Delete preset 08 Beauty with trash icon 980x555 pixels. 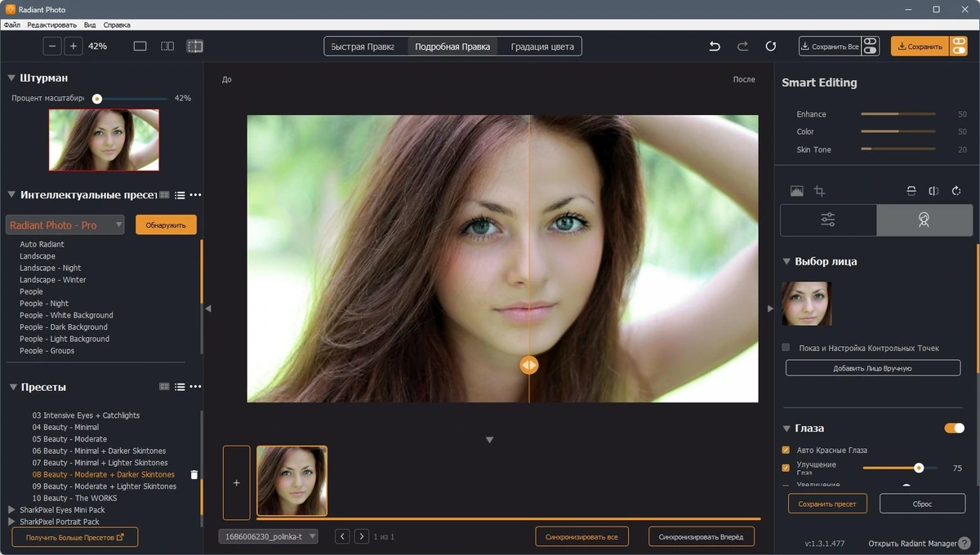tap(194, 474)
